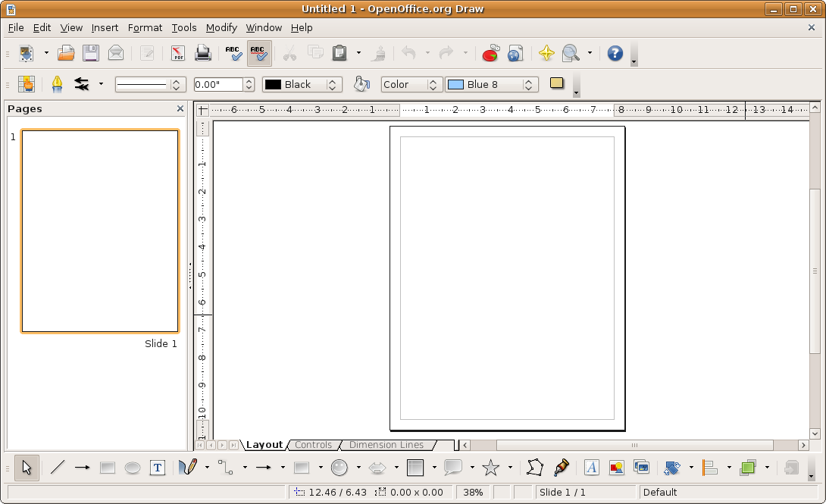Select the Ellipse tool
Viewport: 826px width, 504px height.
(x=132, y=467)
